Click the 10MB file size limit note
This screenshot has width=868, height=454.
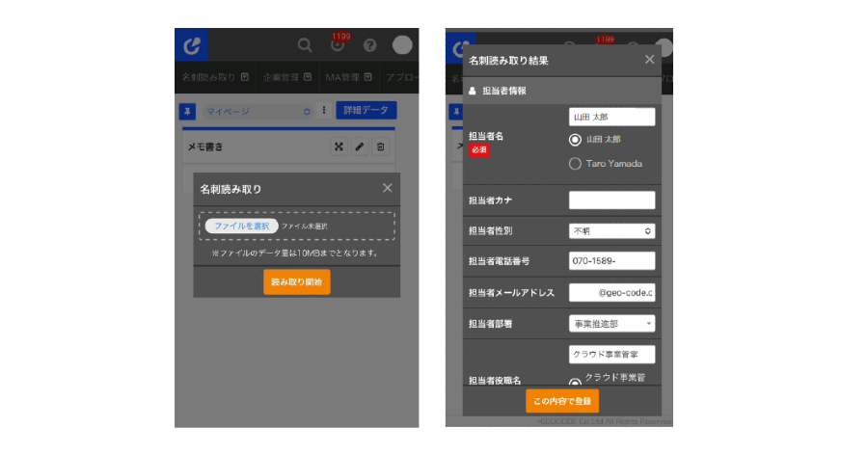coord(296,253)
